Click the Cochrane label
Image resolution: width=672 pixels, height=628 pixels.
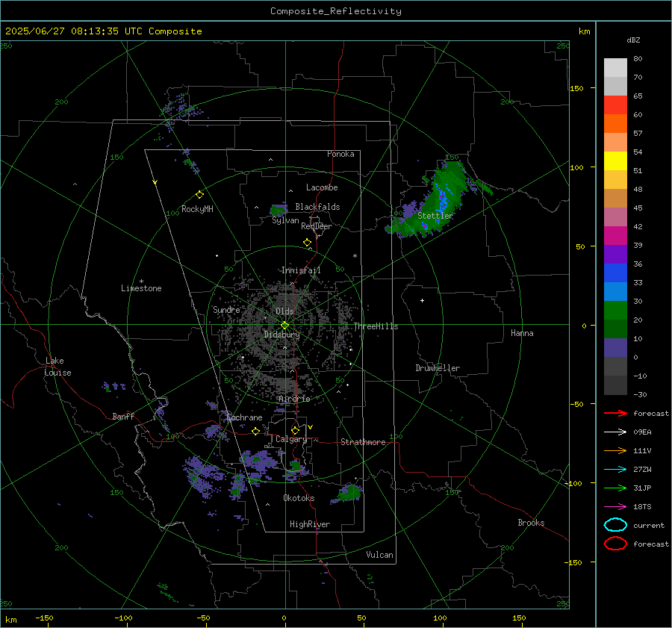244,417
